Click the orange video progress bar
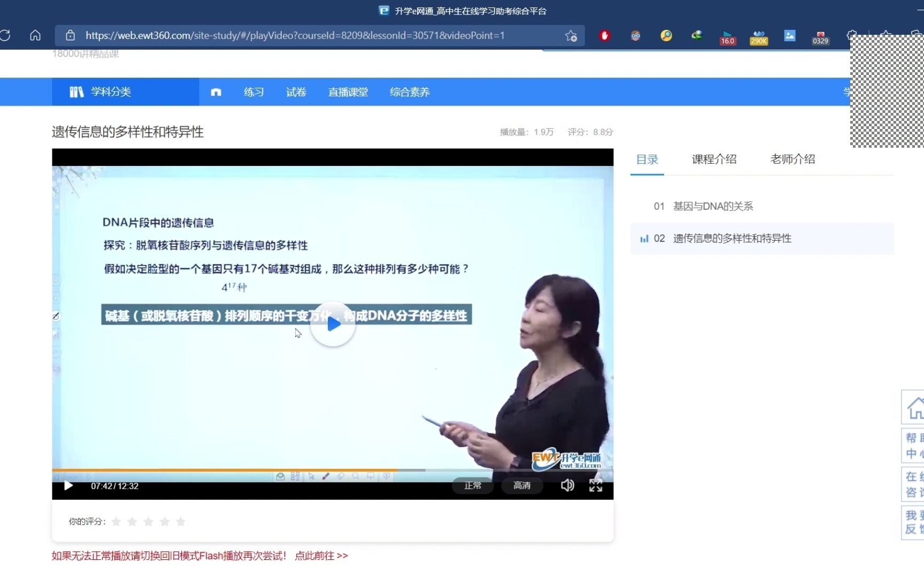The image size is (924, 578). coord(225,470)
